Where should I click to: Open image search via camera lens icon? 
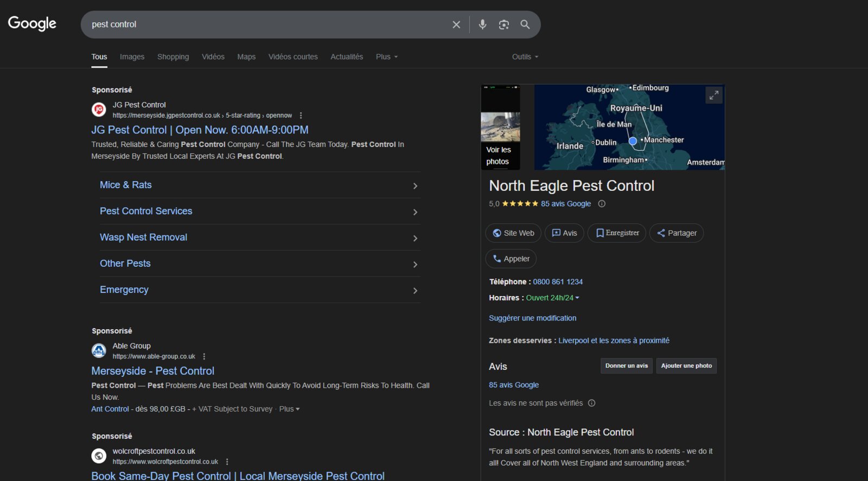pyautogui.click(x=504, y=24)
